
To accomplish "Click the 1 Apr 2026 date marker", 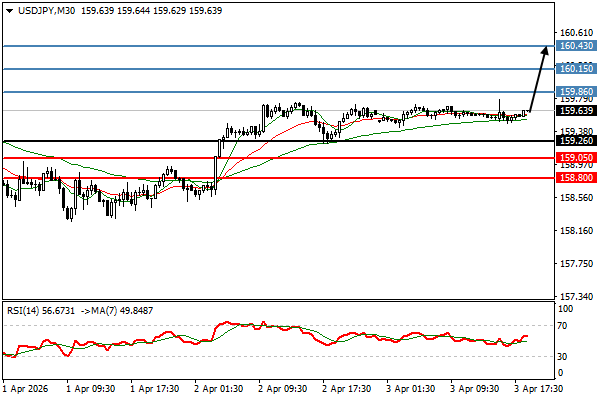I will point(27,386).
